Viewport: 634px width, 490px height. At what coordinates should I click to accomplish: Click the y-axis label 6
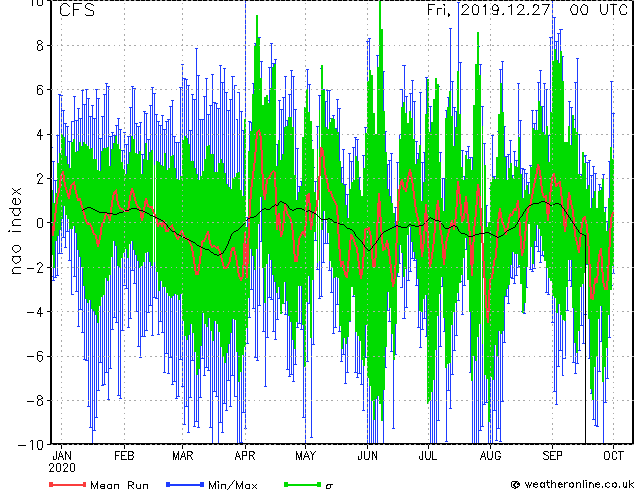tap(40, 90)
